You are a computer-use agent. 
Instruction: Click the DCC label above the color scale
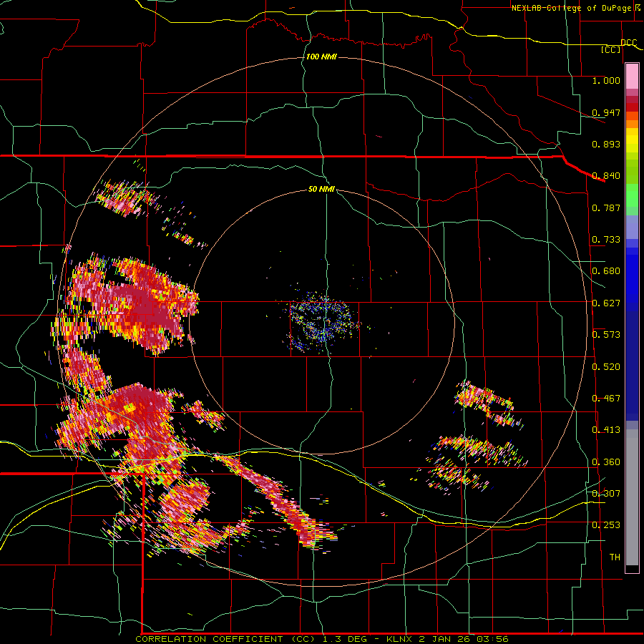tap(628, 43)
